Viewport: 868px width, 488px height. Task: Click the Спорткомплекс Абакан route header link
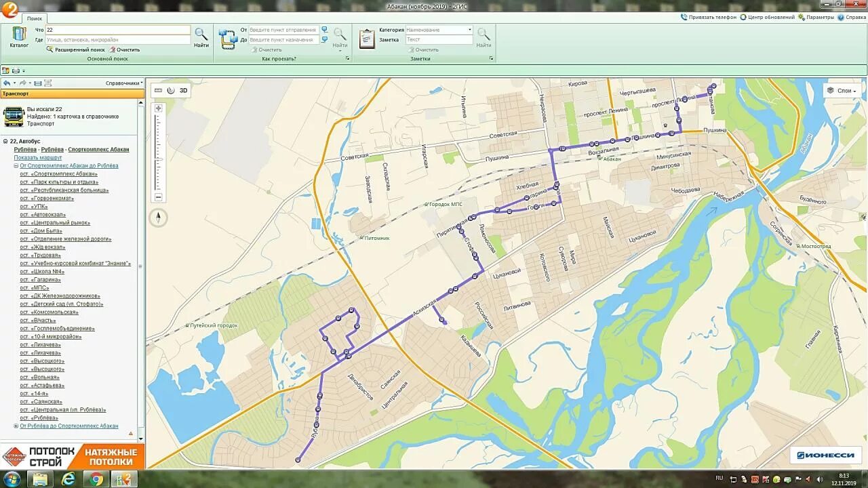98,149
